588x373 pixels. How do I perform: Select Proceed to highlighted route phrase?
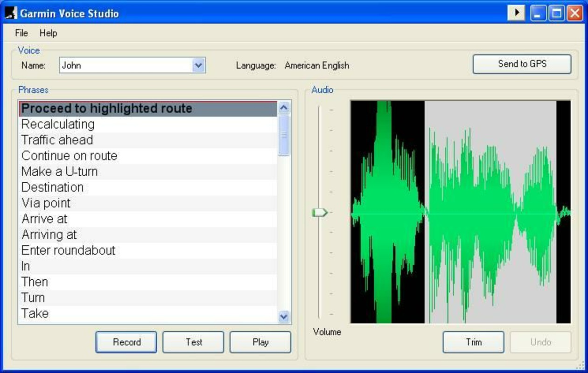pos(106,108)
